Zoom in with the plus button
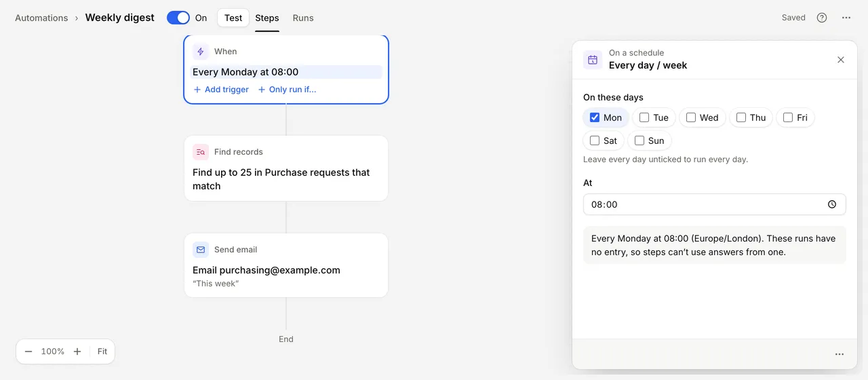Image resolution: width=868 pixels, height=380 pixels. [x=77, y=351]
